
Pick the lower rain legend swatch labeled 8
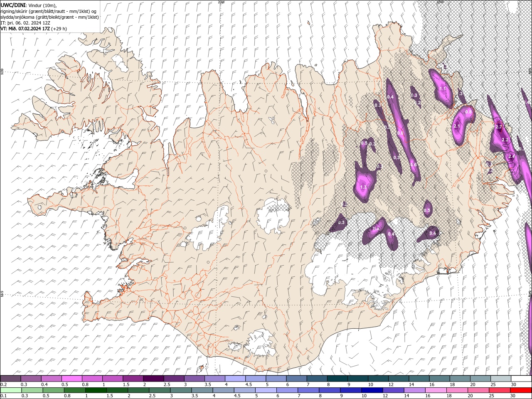pyautogui.click(x=329, y=390)
